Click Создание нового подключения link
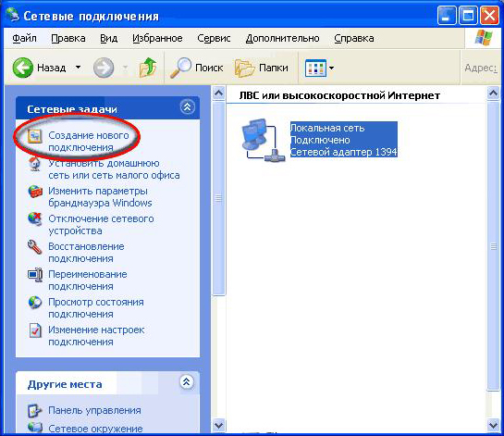 (x=89, y=142)
